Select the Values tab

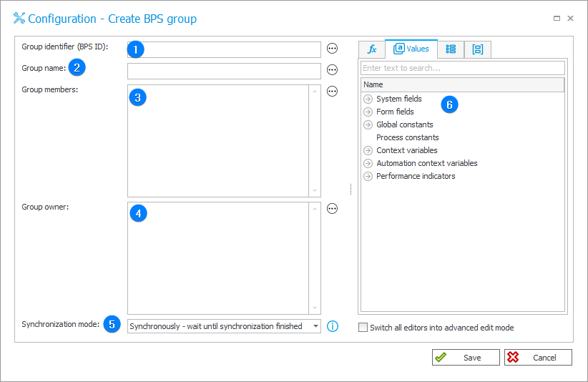coord(411,49)
